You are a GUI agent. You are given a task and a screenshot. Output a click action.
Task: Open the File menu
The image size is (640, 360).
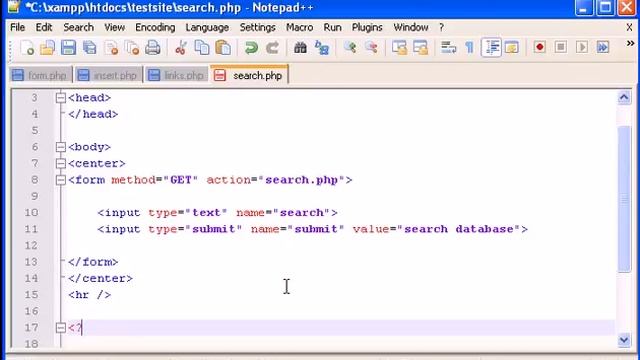(x=18, y=27)
